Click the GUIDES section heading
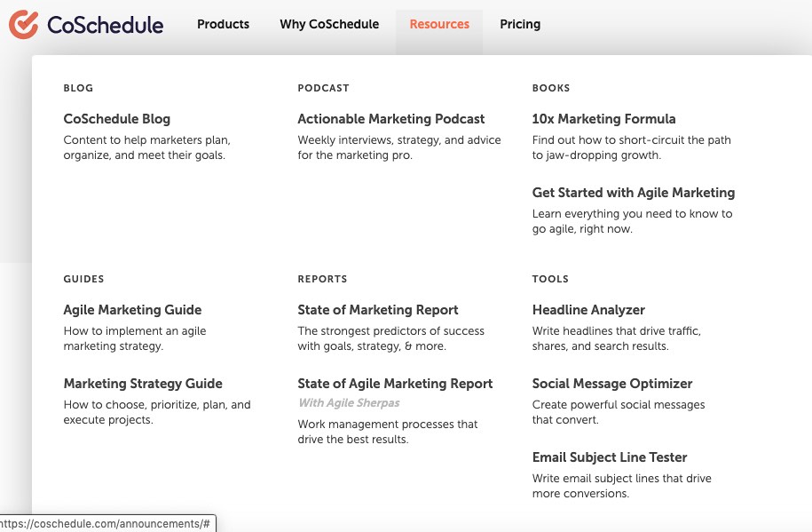 (84, 279)
